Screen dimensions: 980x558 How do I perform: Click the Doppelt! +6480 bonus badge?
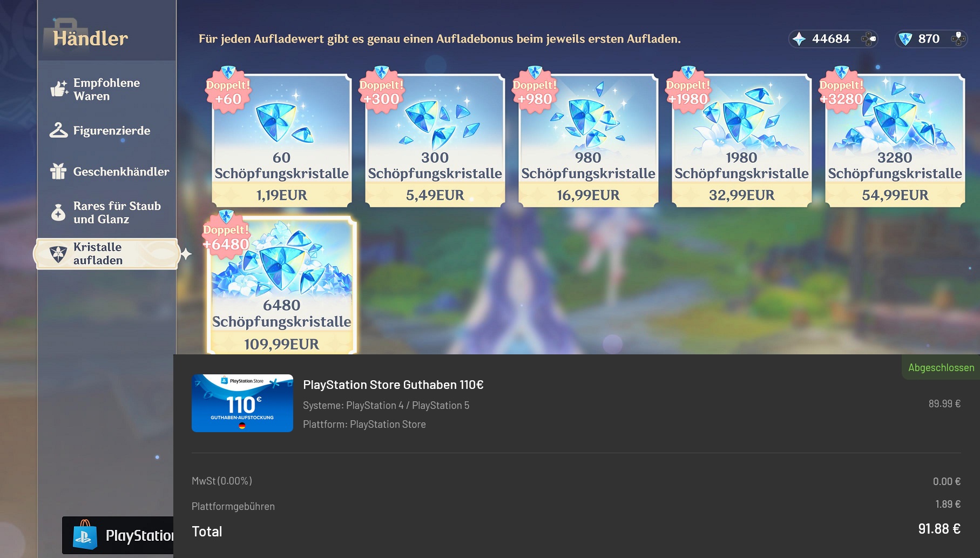pos(226,235)
